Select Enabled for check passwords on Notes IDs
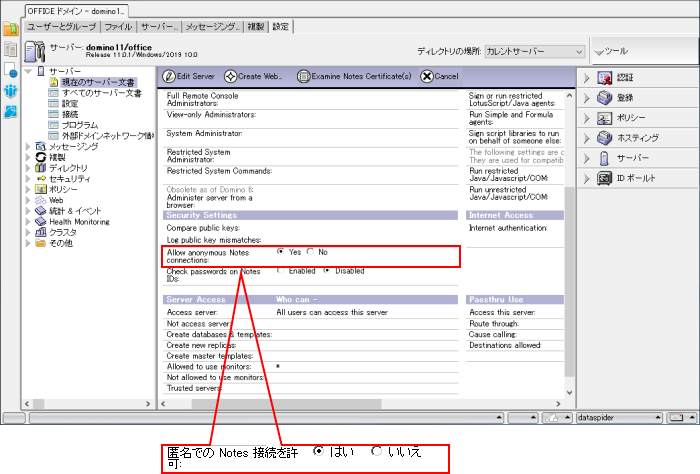This screenshot has height=474, width=700. [x=281, y=270]
